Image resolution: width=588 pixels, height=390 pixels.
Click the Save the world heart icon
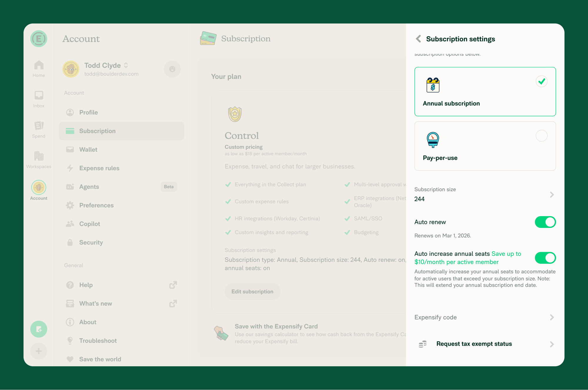[70, 359]
